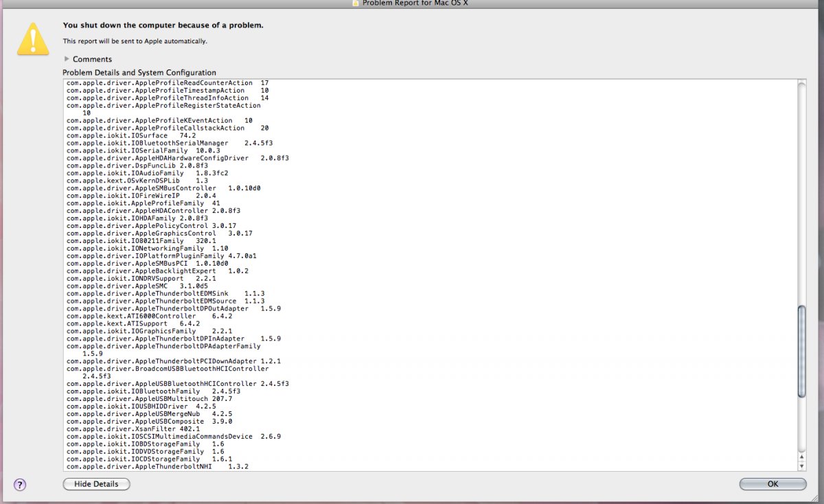Open help with the question mark button
The height and width of the screenshot is (504, 824).
coord(21,485)
